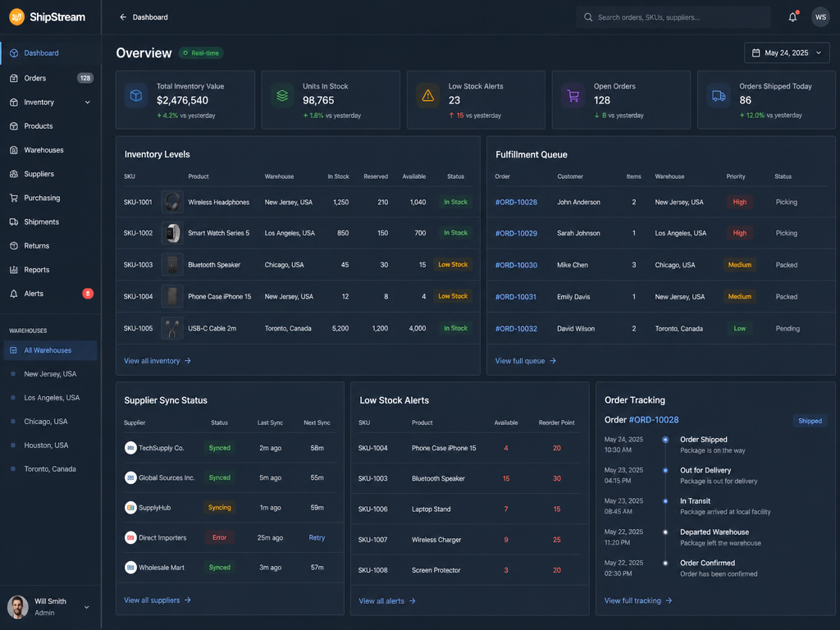Click the Orders sidebar icon
840x630 pixels.
[x=14, y=78]
